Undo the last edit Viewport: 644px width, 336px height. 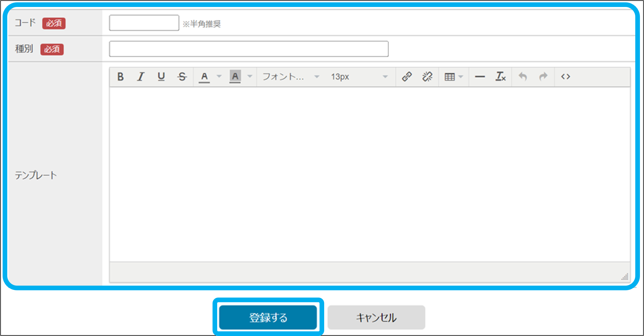click(x=523, y=77)
